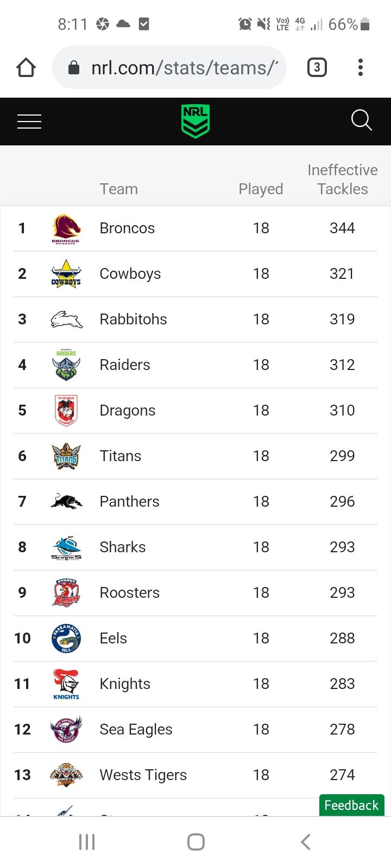Open Android recent apps button
Viewport: 391px width, 868px height.
[x=87, y=842]
